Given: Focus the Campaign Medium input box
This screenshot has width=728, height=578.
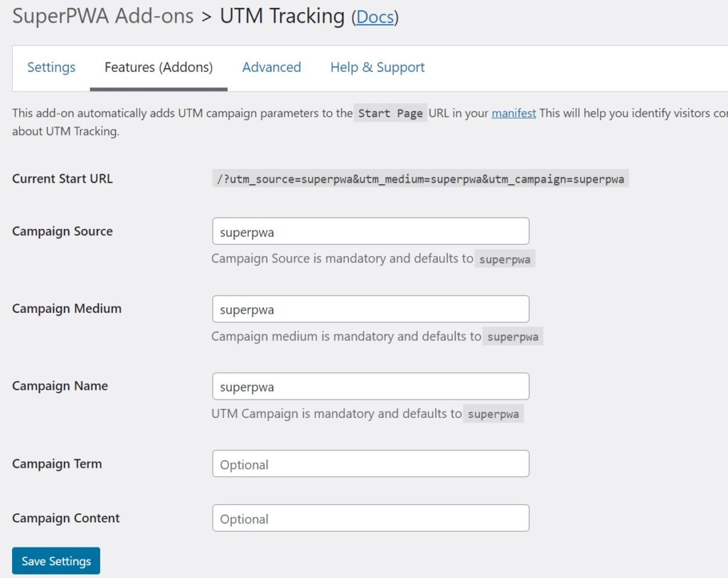Looking at the screenshot, I should tap(370, 309).
